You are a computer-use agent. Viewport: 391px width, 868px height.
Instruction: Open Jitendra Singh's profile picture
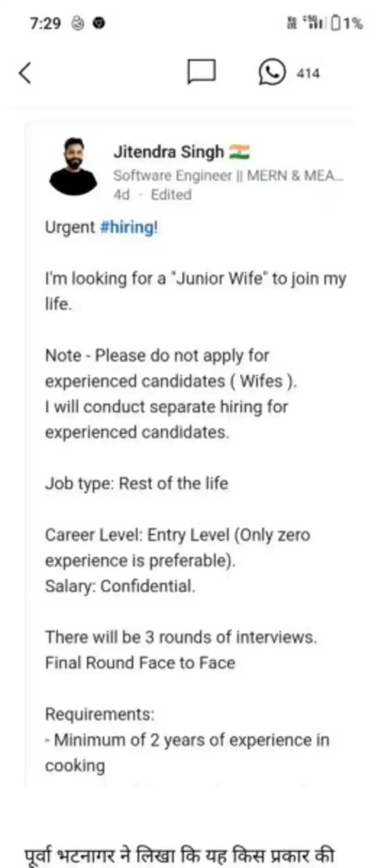(x=73, y=167)
